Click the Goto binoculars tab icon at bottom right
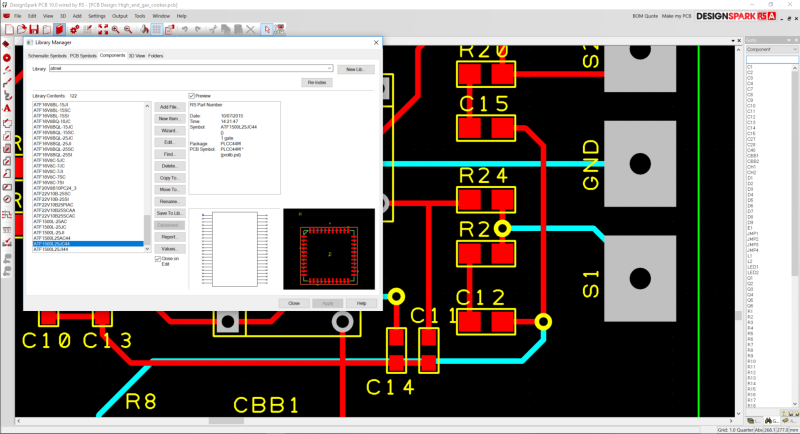The image size is (800, 434). click(x=768, y=421)
